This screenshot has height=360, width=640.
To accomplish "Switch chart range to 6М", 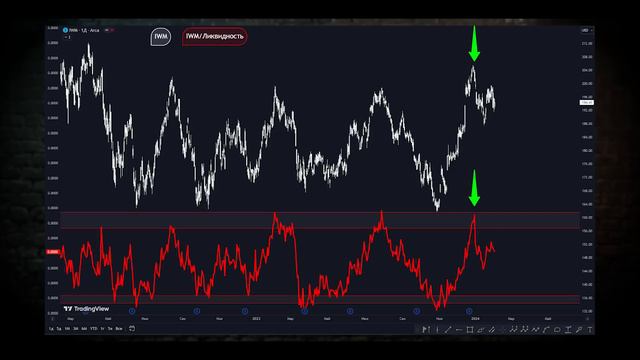I will pyautogui.click(x=84, y=329).
